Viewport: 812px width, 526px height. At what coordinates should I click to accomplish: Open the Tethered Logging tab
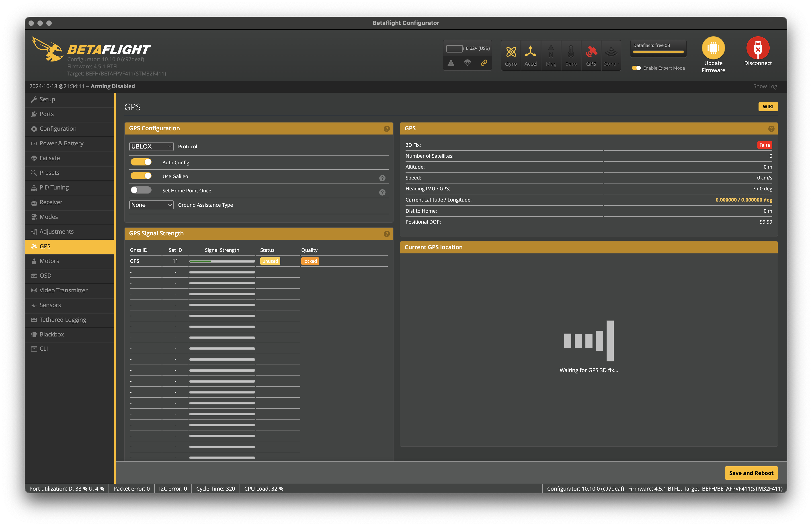click(70, 319)
